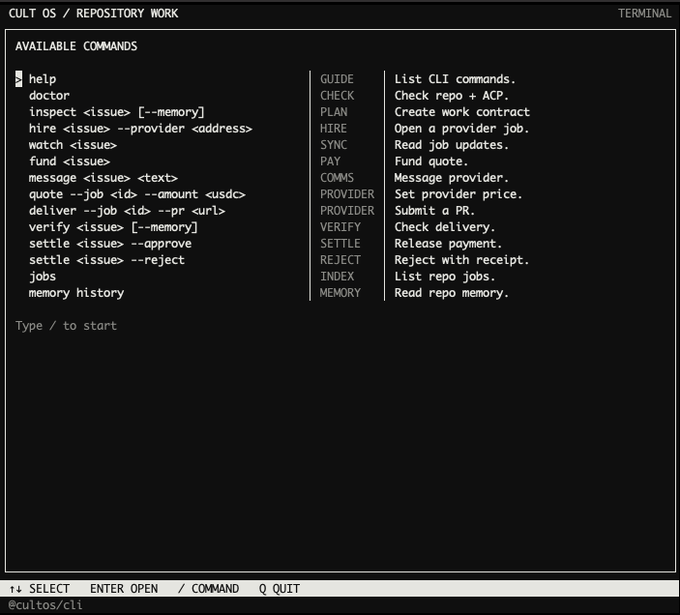Click the MEMORY category label
Viewport: 680px width, 615px height.
pyautogui.click(x=340, y=293)
